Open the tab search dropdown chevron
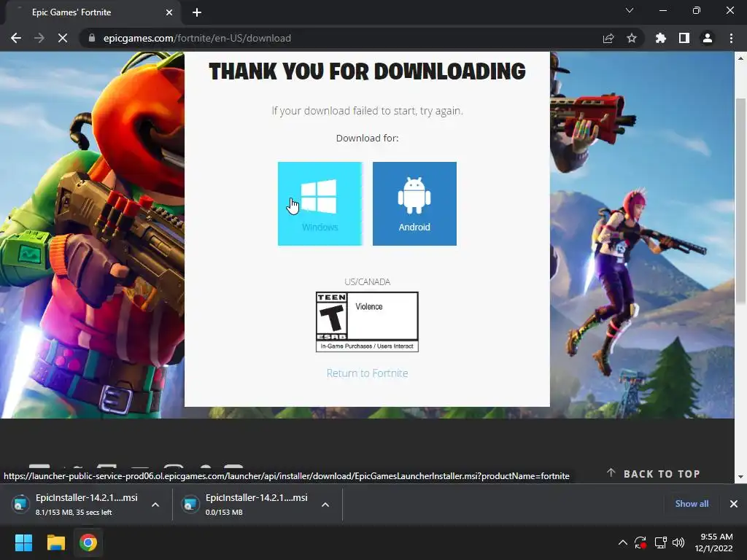This screenshot has height=560, width=747. [630, 10]
